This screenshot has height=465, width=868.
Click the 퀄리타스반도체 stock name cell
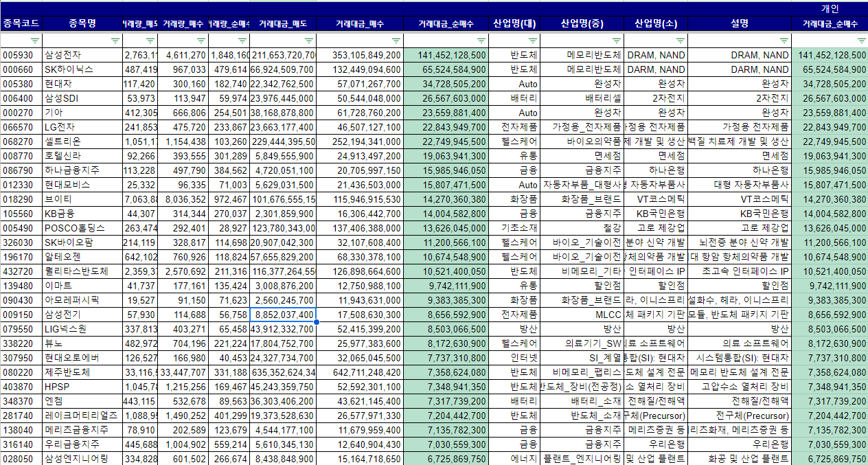pyautogui.click(x=83, y=271)
